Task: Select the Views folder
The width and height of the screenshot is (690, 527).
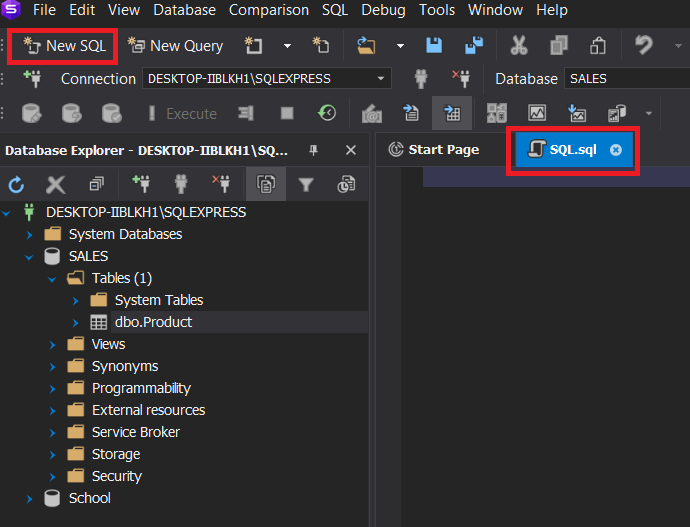Action: (108, 344)
